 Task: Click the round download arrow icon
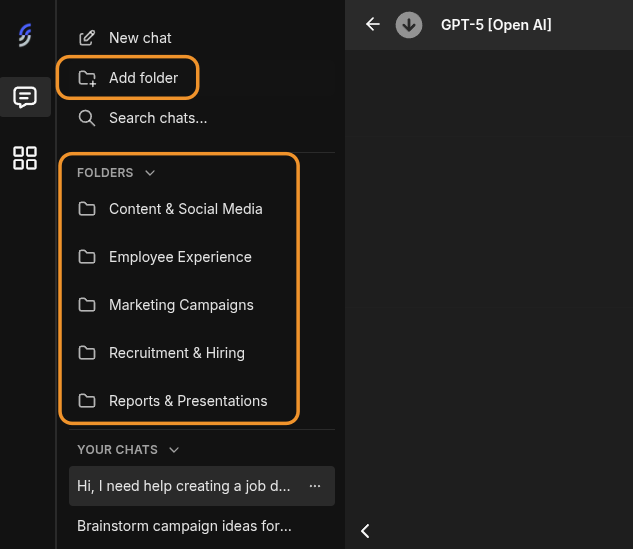[409, 25]
